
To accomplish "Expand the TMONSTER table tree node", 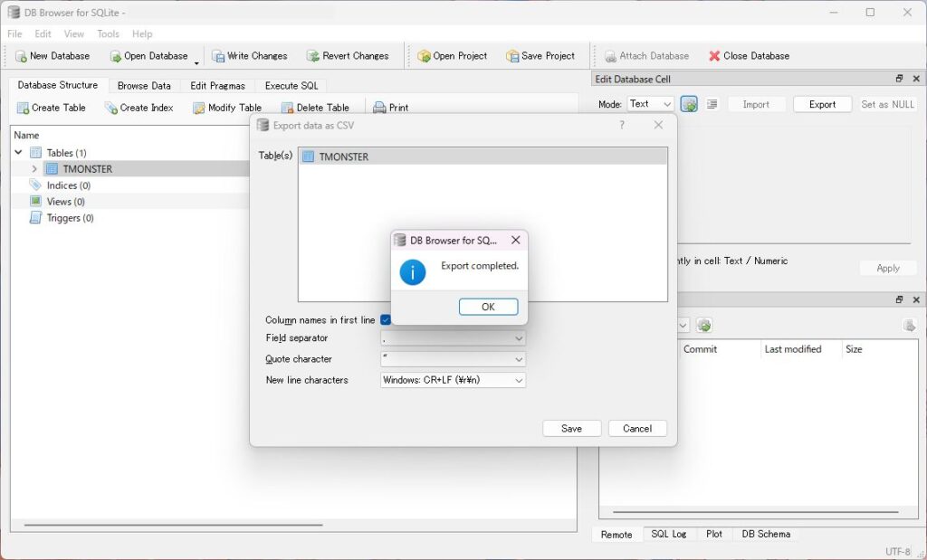I will click(x=34, y=169).
